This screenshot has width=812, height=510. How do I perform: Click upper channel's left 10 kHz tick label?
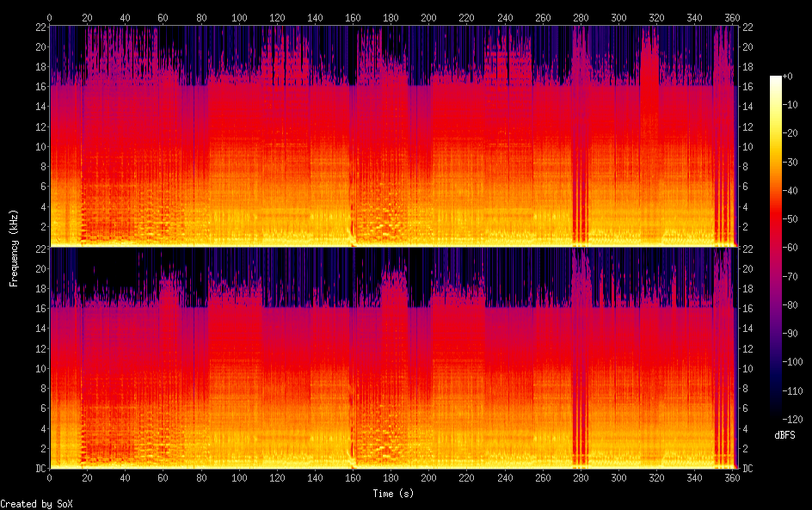[38, 146]
